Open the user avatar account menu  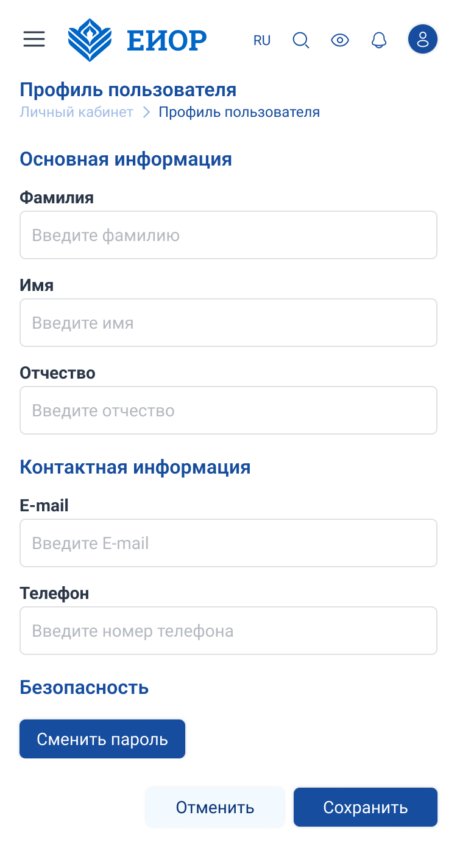pos(423,40)
